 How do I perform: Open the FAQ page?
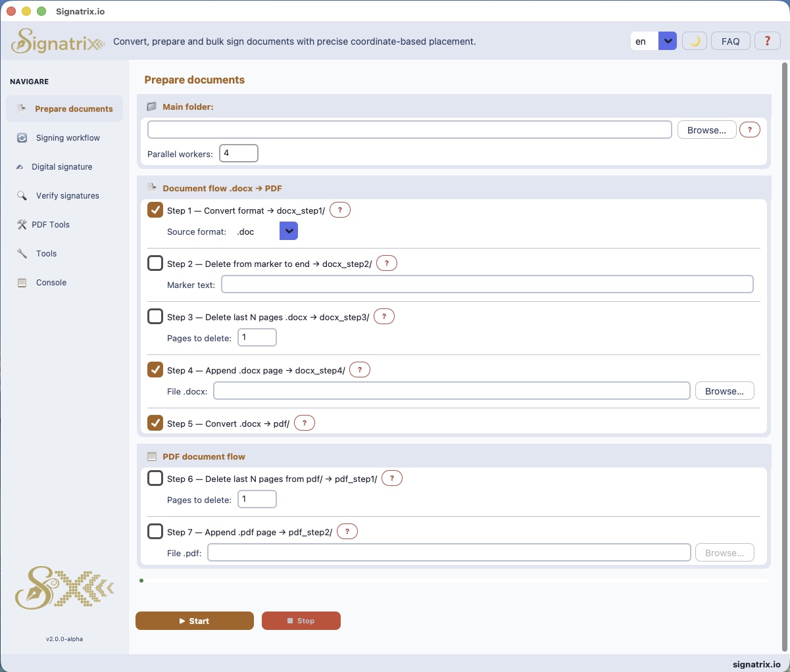coord(730,40)
